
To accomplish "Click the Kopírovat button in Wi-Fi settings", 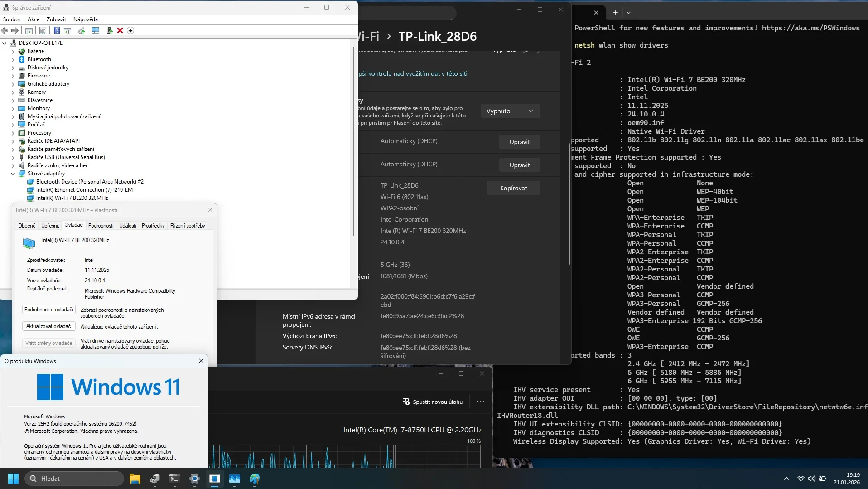I will 513,188.
